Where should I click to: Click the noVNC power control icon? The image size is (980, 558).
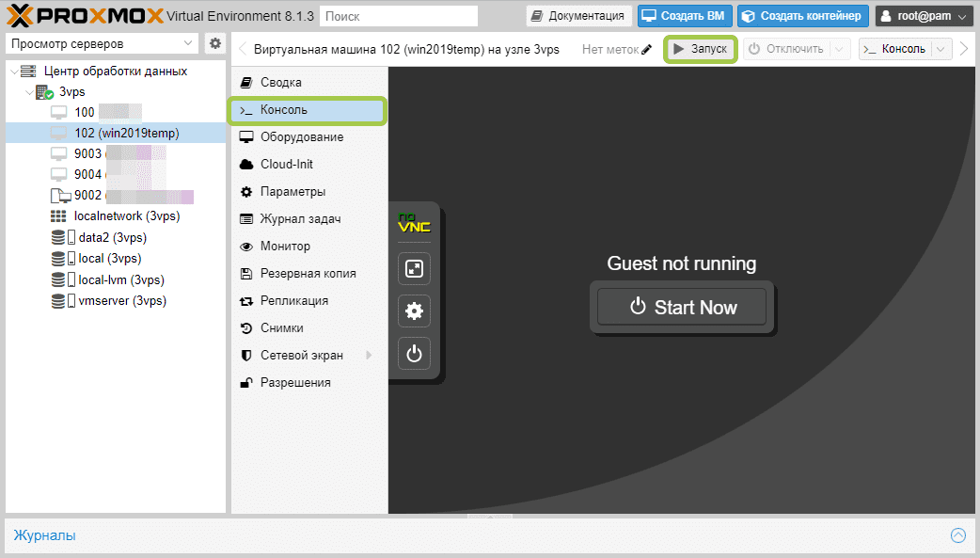coord(415,354)
